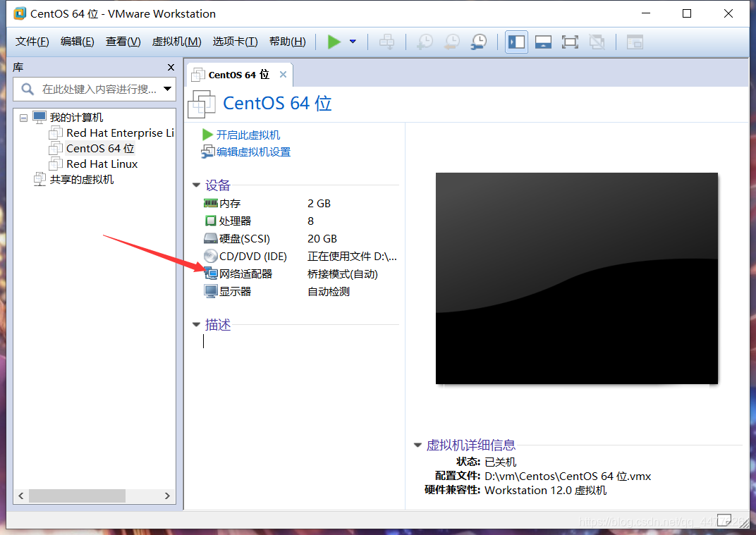This screenshot has width=756, height=535.
Task: Click the network adapter icon
Action: click(211, 273)
